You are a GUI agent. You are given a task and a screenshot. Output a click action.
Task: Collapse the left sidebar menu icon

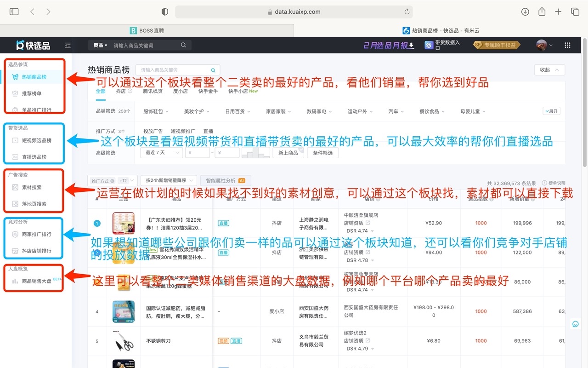68,45
